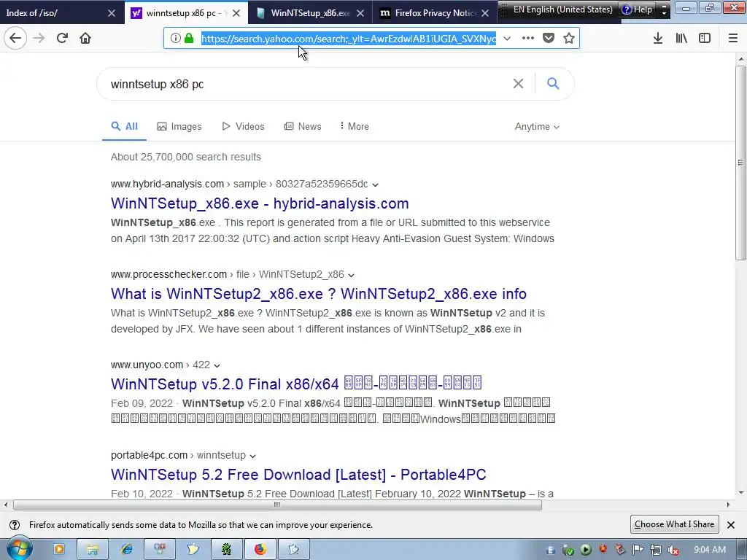Image resolution: width=747 pixels, height=560 pixels.
Task: Expand portable4pc.com result options arrow
Action: click(x=253, y=456)
